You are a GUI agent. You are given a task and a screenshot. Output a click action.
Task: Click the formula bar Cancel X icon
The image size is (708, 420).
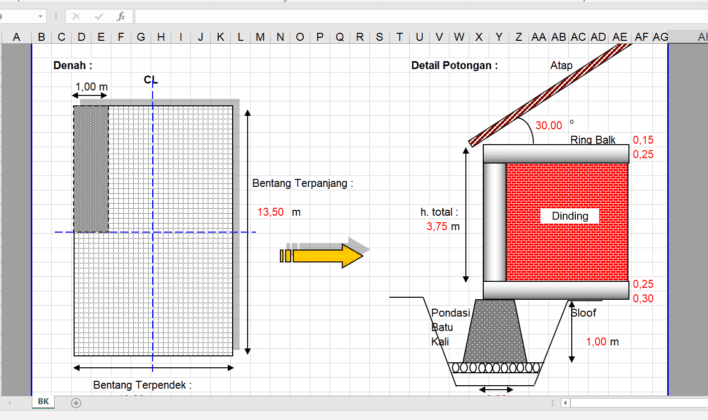pos(77,17)
